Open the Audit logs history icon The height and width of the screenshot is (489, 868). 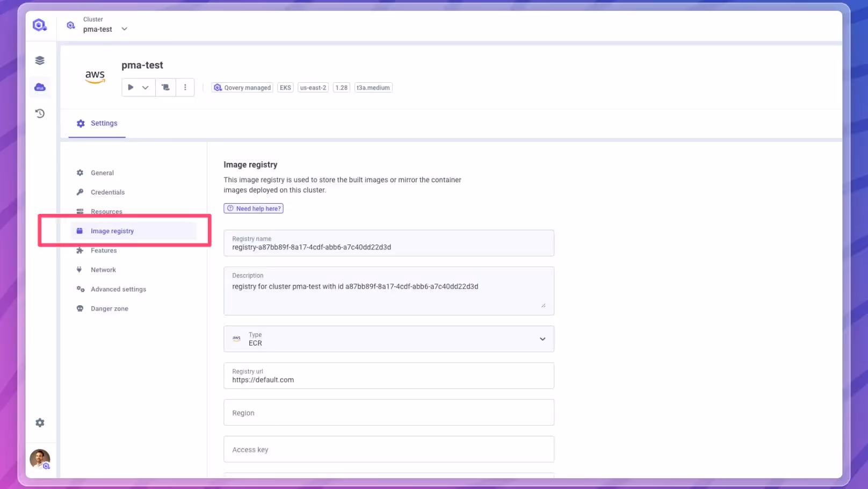click(39, 113)
